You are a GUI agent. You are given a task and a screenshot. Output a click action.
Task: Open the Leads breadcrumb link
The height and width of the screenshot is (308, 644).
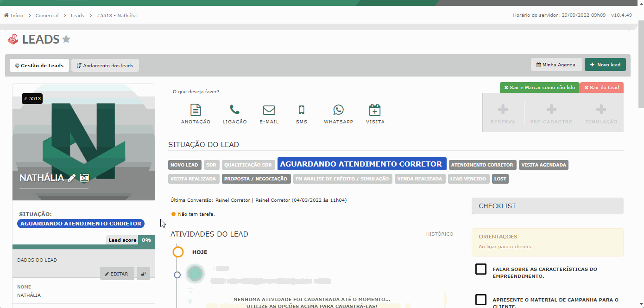[x=77, y=15]
